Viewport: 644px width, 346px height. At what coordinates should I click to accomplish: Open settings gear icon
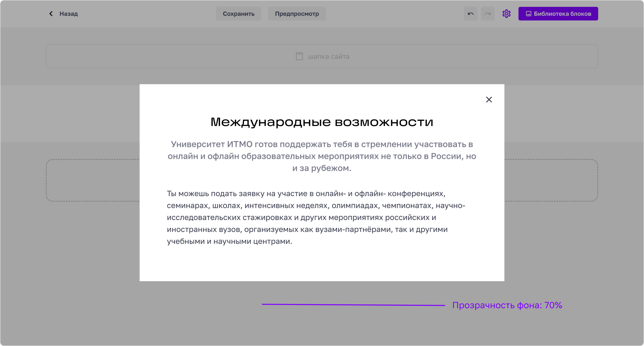[506, 14]
